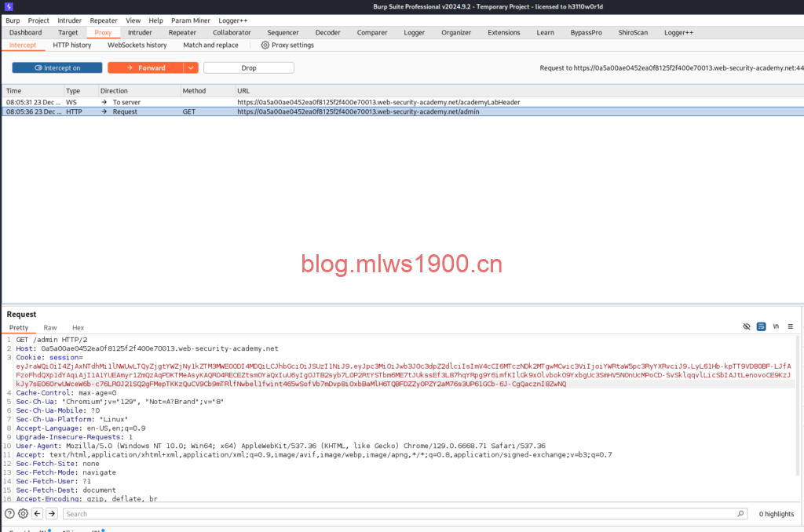Hide non-printable characters eye icon
This screenshot has width=804, height=532.
pos(747,326)
